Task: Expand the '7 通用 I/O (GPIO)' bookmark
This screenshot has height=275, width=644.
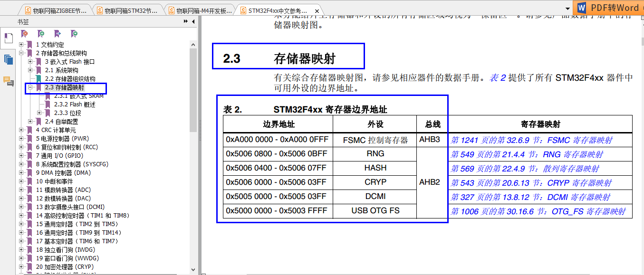Action: (21, 155)
